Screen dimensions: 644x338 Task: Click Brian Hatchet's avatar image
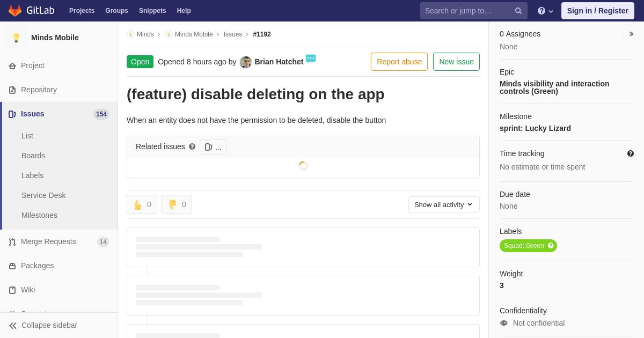246,62
